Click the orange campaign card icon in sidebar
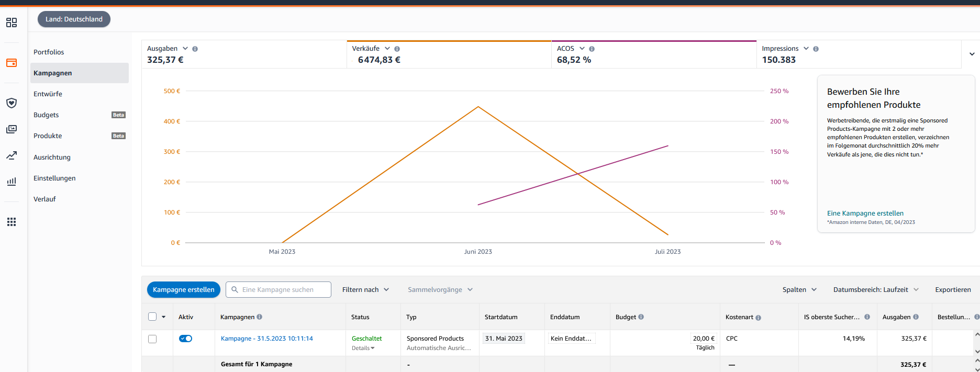 pos(12,63)
